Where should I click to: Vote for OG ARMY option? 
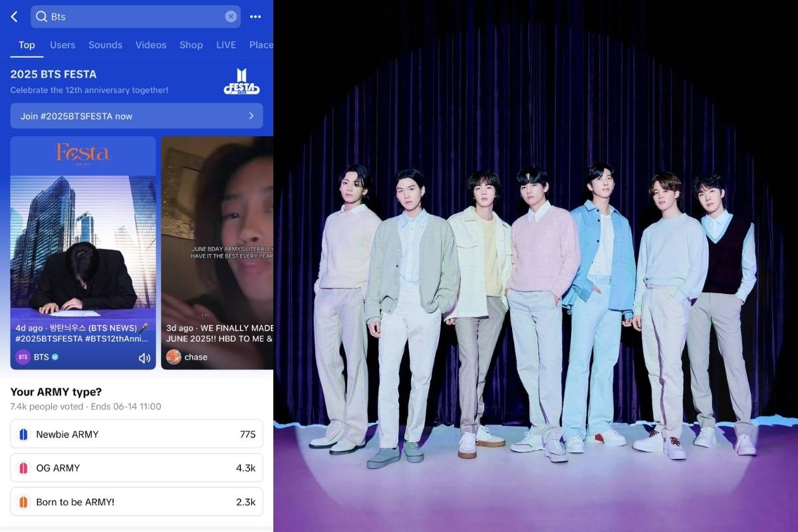136,468
